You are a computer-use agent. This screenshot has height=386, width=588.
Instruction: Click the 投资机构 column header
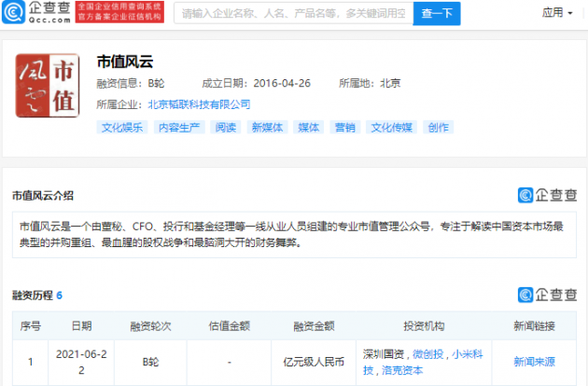[x=424, y=326]
